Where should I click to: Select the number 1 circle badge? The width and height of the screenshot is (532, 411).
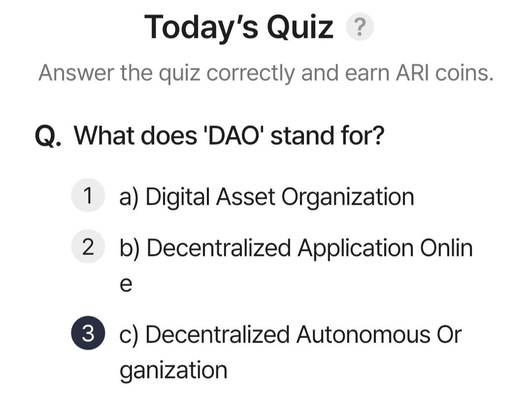point(88,195)
